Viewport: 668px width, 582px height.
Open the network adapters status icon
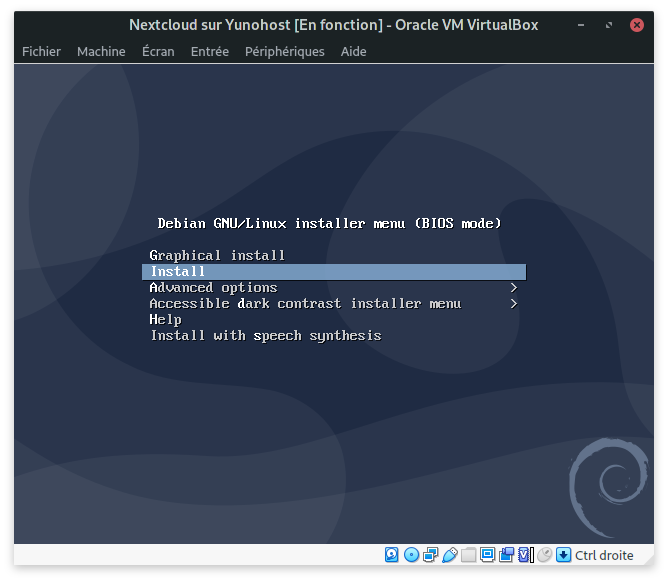[430, 555]
